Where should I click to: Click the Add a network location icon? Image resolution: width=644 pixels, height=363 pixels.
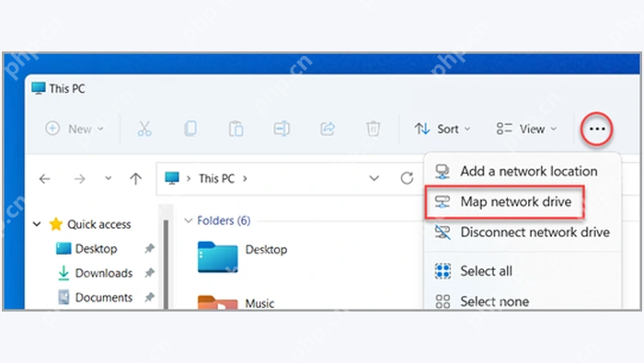(443, 172)
